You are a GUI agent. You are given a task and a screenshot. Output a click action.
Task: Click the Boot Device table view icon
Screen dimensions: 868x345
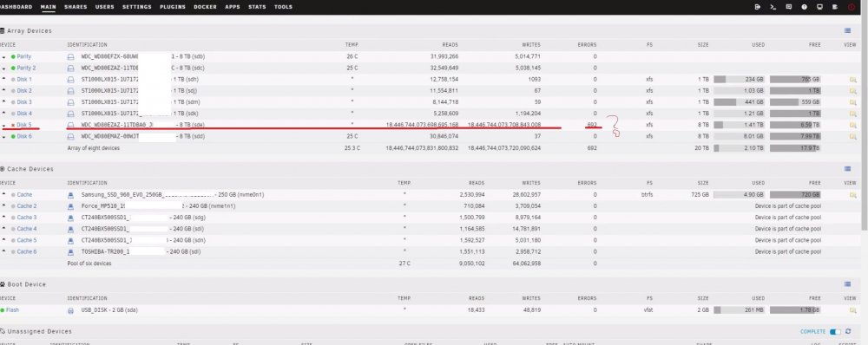[x=847, y=284]
